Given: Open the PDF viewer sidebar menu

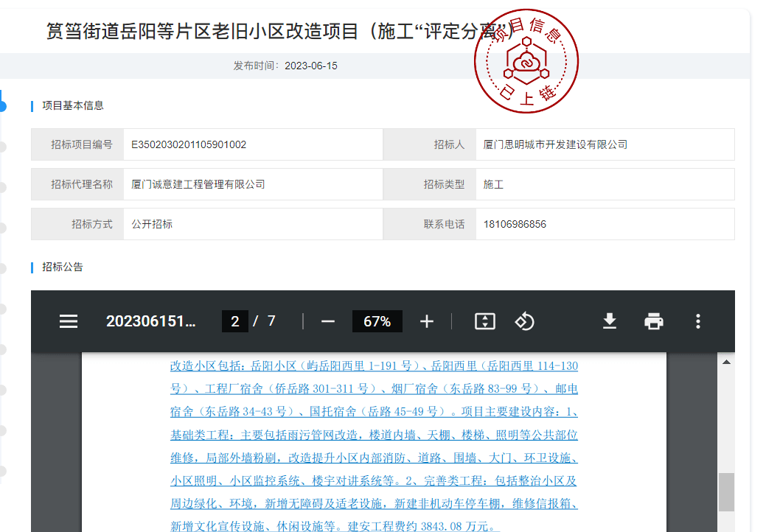Looking at the screenshot, I should [69, 321].
